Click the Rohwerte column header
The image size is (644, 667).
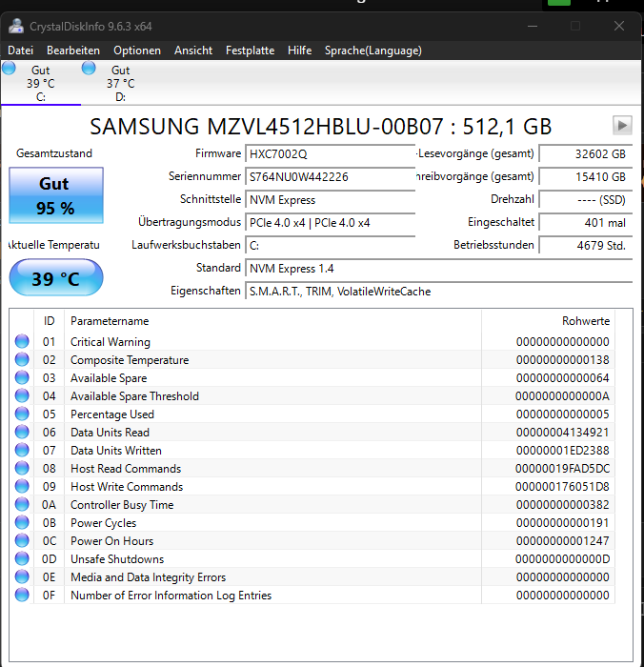pos(586,321)
